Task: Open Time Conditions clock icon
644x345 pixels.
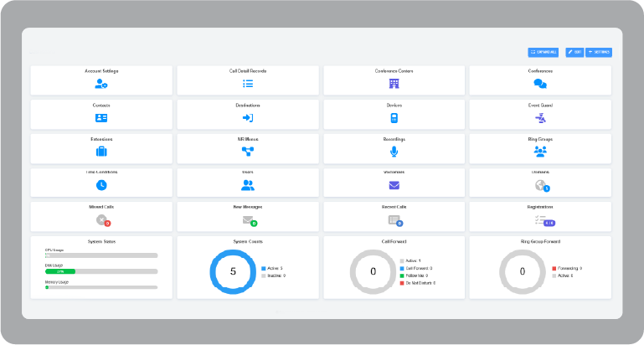Action: click(101, 185)
